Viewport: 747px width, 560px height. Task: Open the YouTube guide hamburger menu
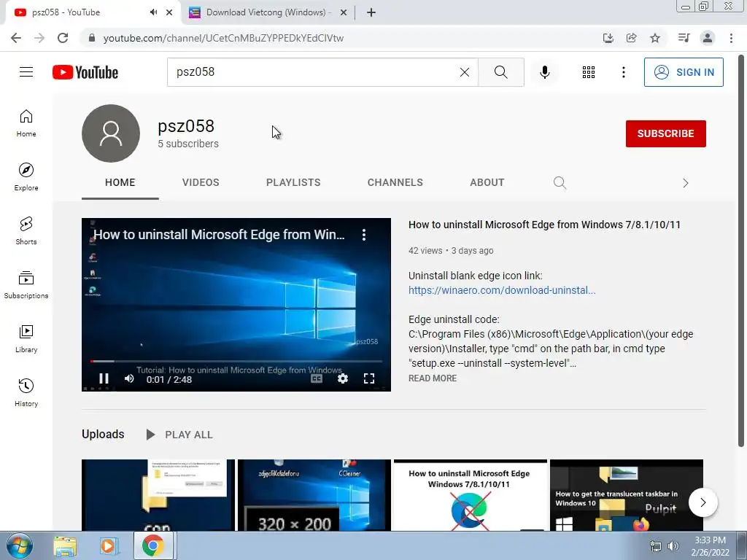[26, 72]
